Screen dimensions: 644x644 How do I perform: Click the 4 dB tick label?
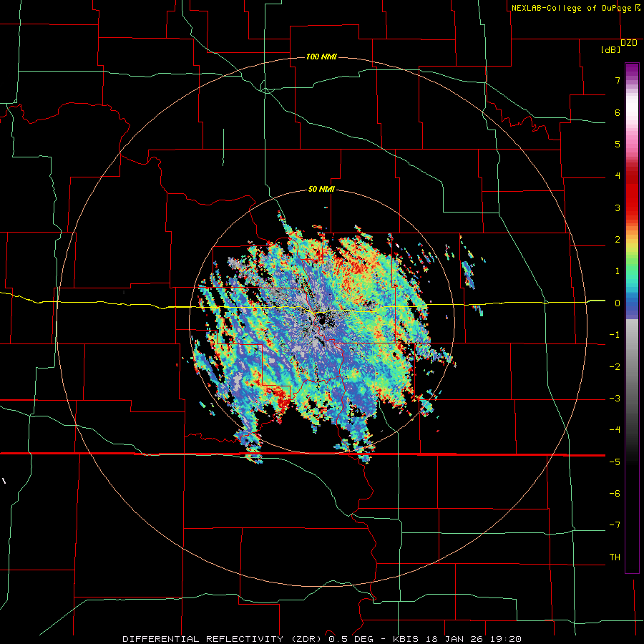(618, 176)
